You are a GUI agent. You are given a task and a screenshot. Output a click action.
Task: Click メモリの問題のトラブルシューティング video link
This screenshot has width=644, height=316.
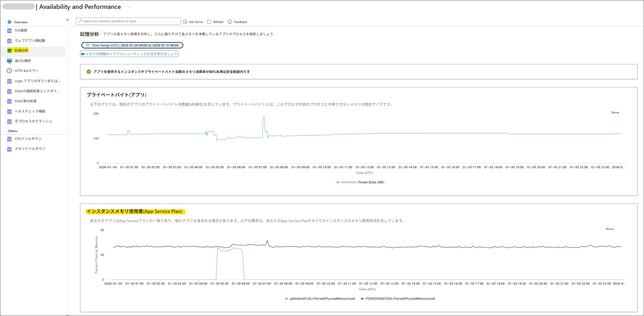(x=129, y=54)
